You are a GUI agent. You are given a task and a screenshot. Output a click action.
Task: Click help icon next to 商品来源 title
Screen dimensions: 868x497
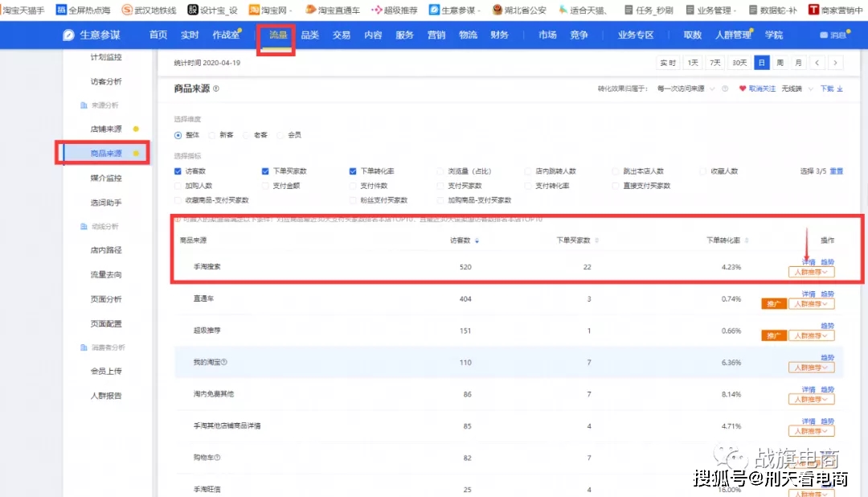[216, 88]
